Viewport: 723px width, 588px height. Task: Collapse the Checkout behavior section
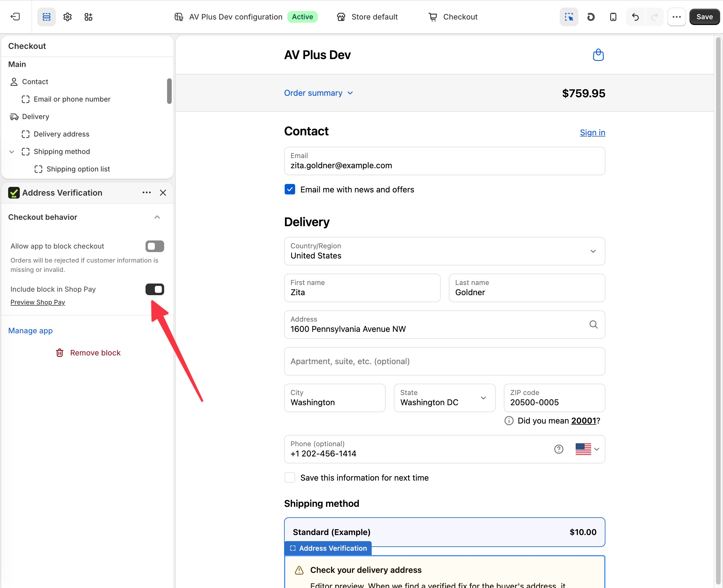(157, 217)
